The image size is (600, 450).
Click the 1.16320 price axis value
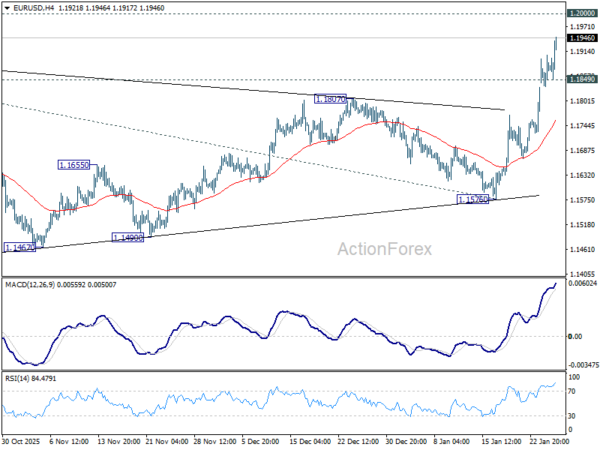pyautogui.click(x=582, y=175)
